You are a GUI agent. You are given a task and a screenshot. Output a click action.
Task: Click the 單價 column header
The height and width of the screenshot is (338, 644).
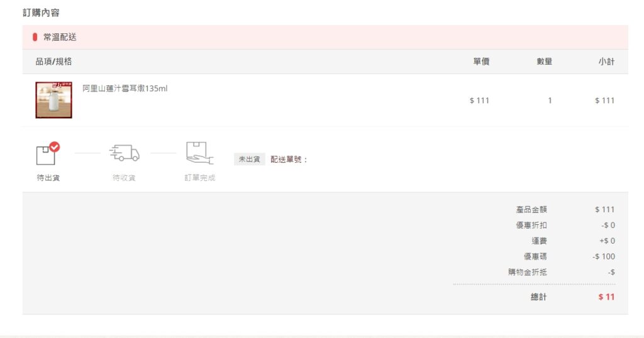tap(481, 62)
